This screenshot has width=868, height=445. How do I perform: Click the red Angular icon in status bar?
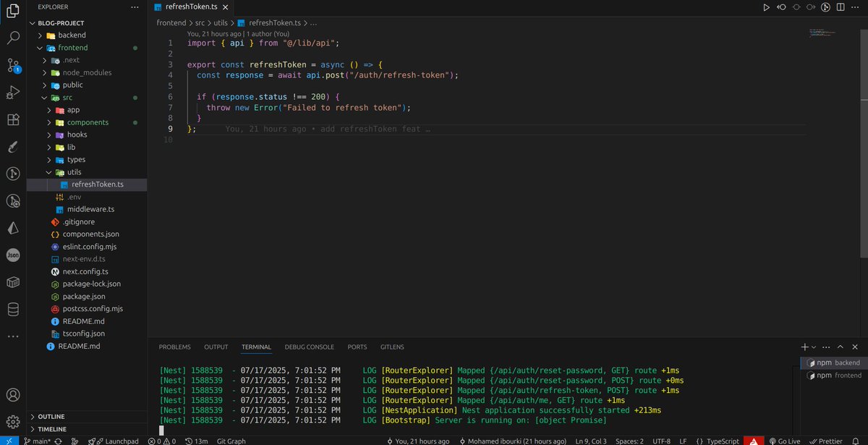click(x=753, y=441)
